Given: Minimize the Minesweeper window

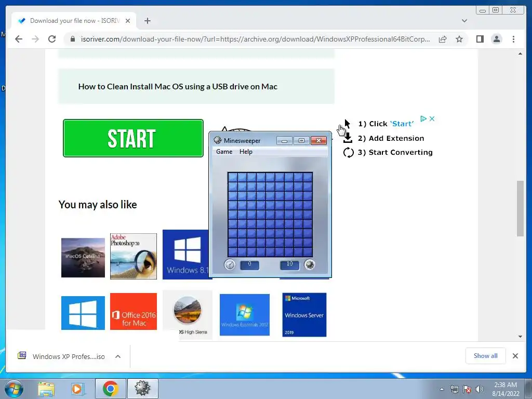Looking at the screenshot, I should tap(284, 140).
